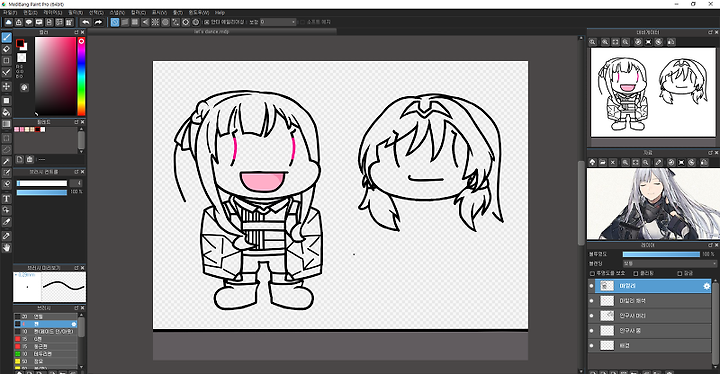
Task: Select the Move tool with four arrows
Action: pyautogui.click(x=6, y=86)
